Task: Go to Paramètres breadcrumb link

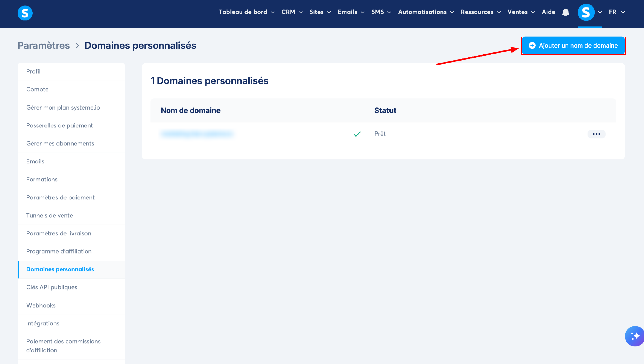Action: (44, 46)
